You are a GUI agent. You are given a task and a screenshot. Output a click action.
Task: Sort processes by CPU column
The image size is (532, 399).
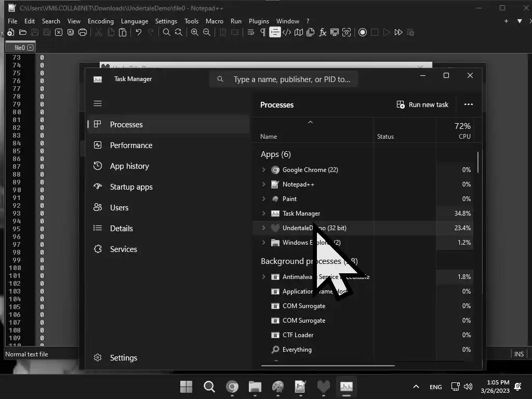pyautogui.click(x=456, y=131)
